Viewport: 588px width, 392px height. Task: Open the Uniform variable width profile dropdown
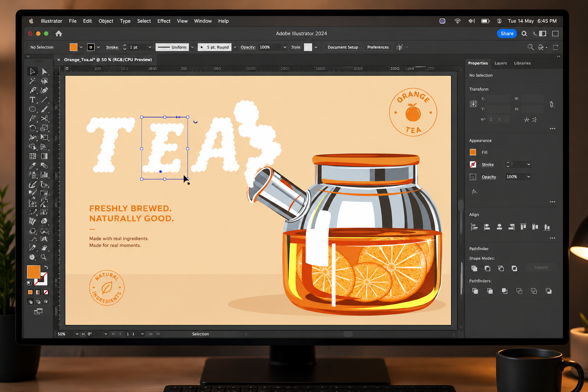pyautogui.click(x=192, y=47)
